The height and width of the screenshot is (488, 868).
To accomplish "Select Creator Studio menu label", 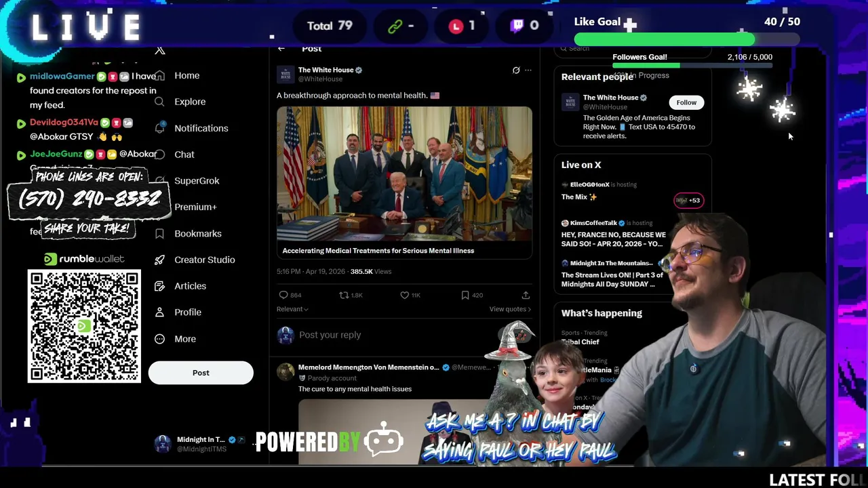I will [205, 260].
